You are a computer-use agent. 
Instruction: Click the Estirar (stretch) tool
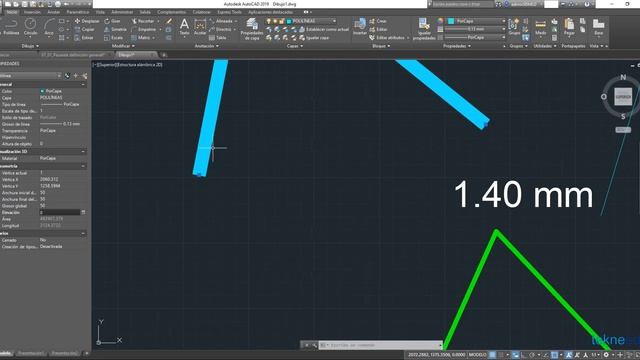(x=84, y=38)
